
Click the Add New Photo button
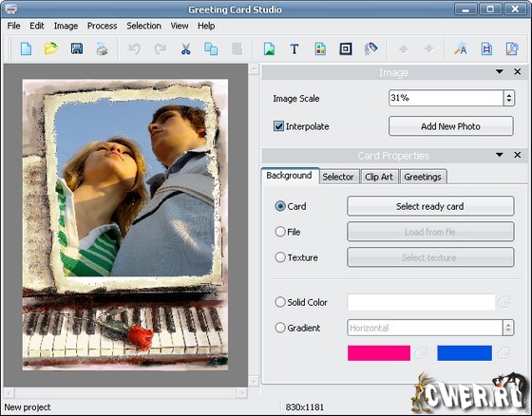click(x=450, y=126)
